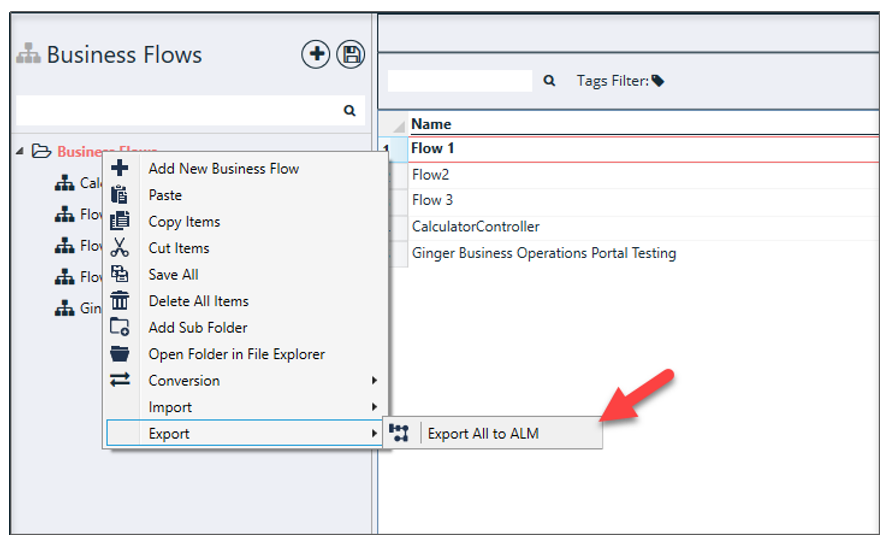Click in the Business Flows tree search field
Viewport: 891px width, 542px height.
175,111
